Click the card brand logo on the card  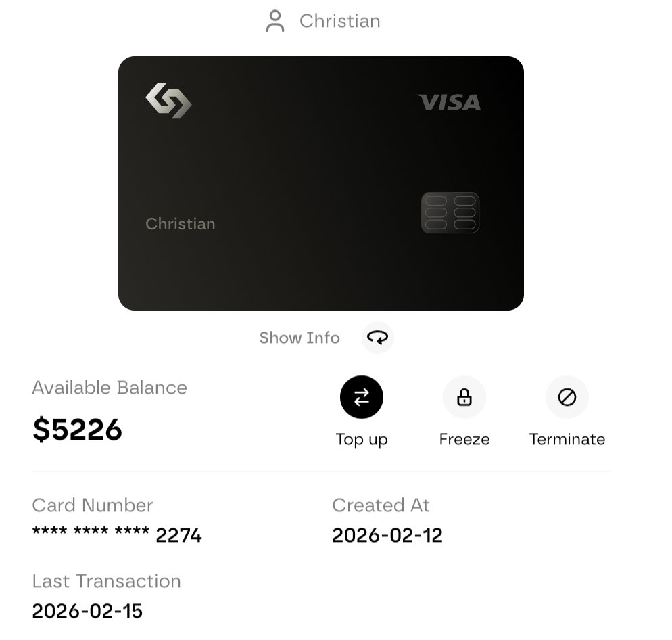coord(168,101)
